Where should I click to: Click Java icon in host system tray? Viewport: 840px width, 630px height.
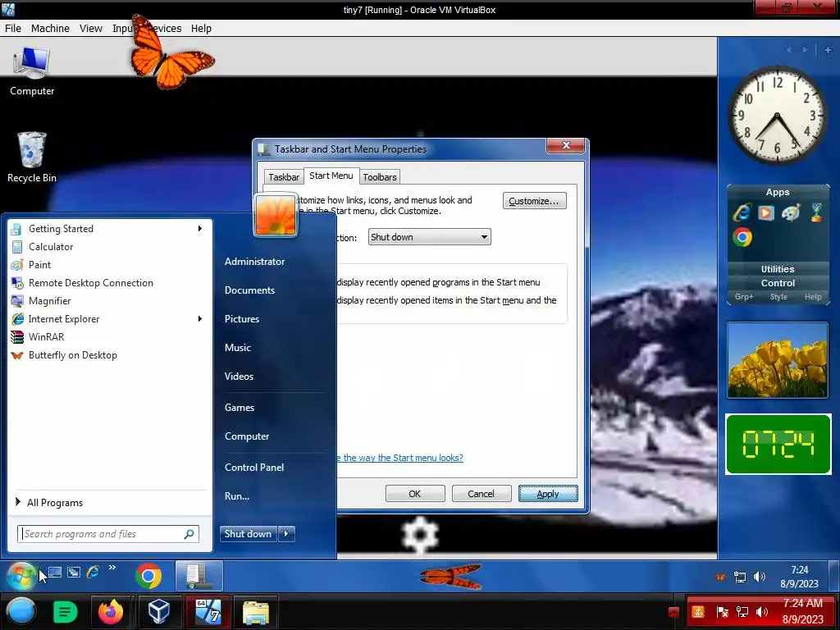[697, 611]
